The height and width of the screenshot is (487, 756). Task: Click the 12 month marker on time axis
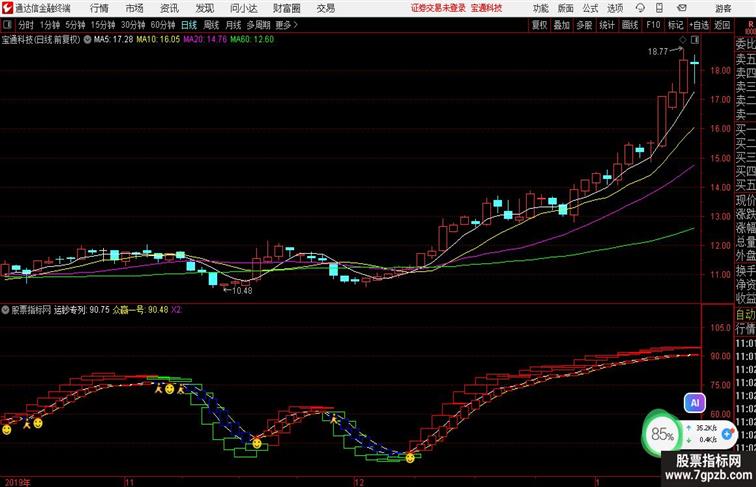click(359, 482)
